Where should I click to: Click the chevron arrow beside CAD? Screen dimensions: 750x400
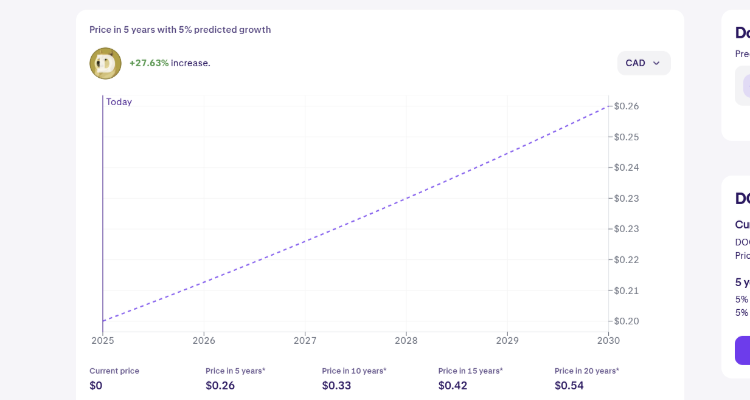pos(657,63)
